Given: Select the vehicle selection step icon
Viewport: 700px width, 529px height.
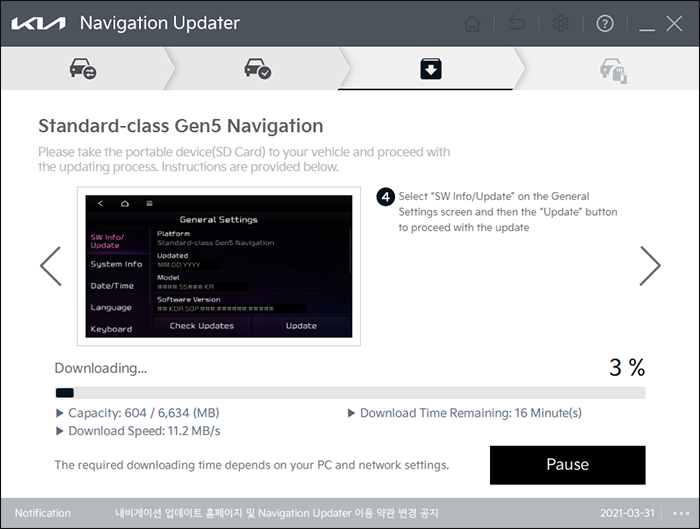Looking at the screenshot, I should [x=83, y=69].
